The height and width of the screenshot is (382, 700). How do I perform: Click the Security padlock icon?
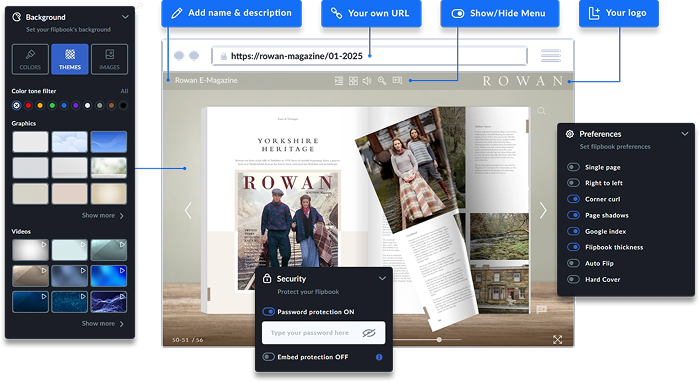[x=267, y=278]
